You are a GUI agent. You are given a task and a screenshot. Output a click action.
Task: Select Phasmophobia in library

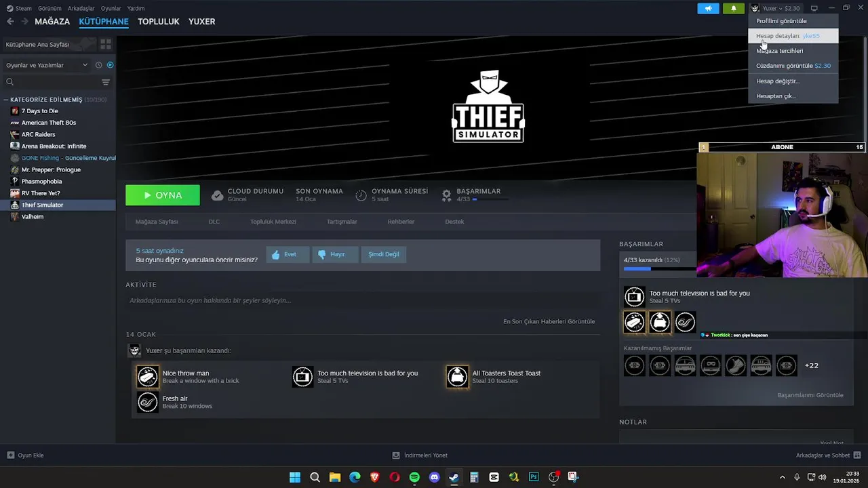[x=41, y=182]
